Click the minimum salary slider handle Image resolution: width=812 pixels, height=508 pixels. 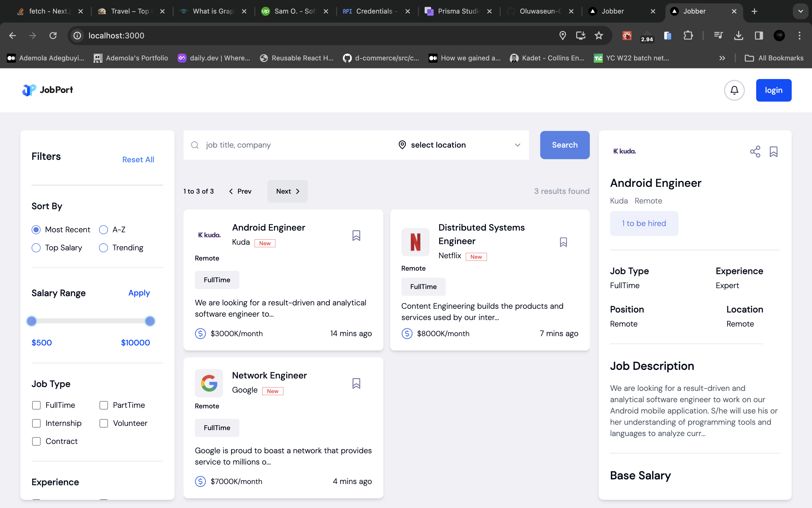(32, 321)
